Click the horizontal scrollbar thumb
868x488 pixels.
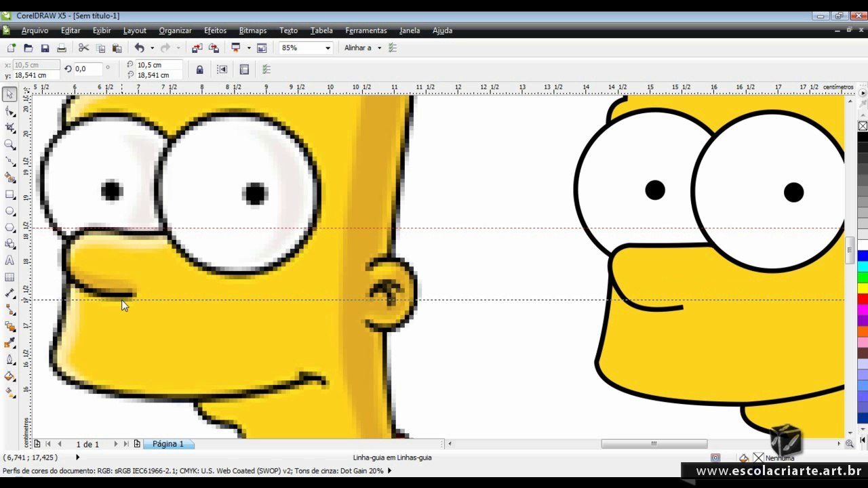tap(654, 444)
